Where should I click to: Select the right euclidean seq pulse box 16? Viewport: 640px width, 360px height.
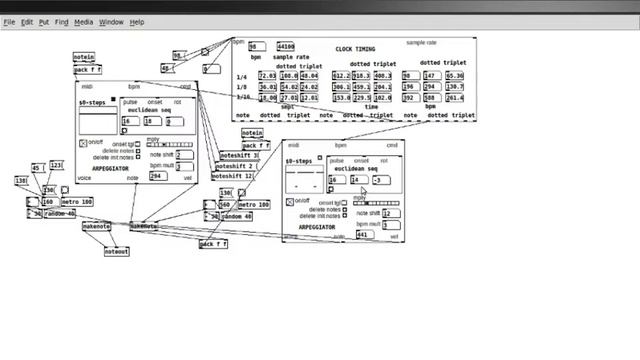337,180
